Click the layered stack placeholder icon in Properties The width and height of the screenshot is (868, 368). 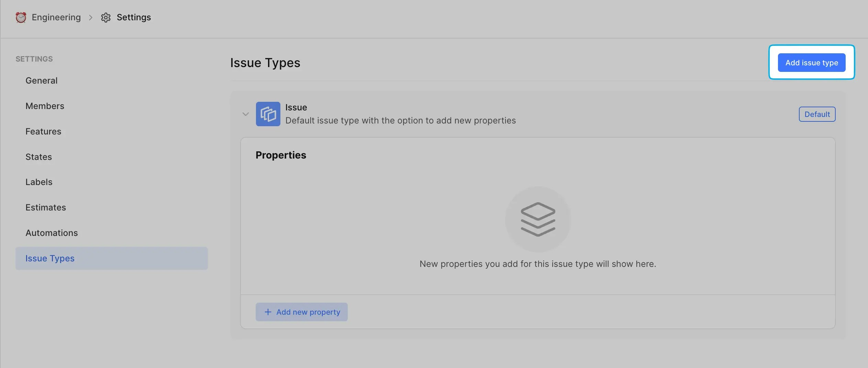click(x=537, y=219)
